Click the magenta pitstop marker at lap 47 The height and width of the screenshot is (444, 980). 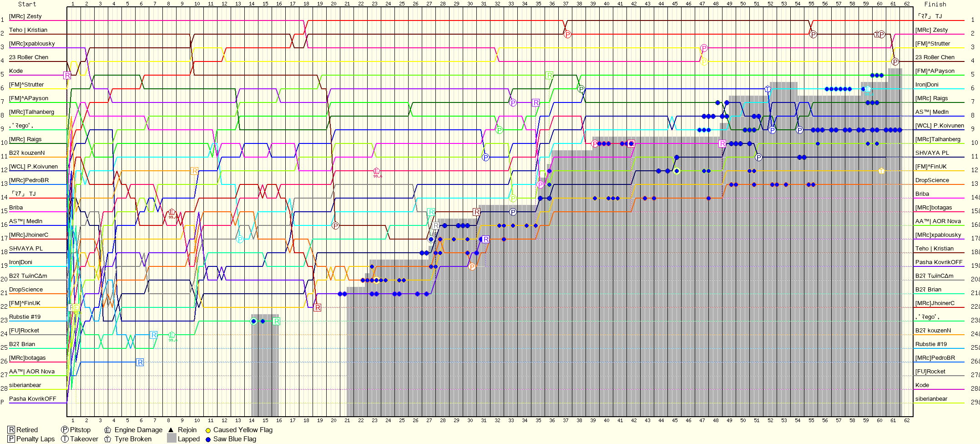coord(704,48)
